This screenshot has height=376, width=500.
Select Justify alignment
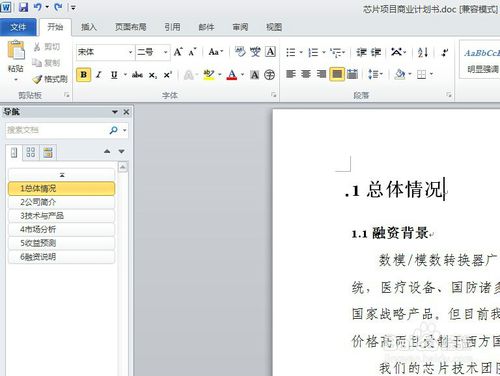coord(337,74)
